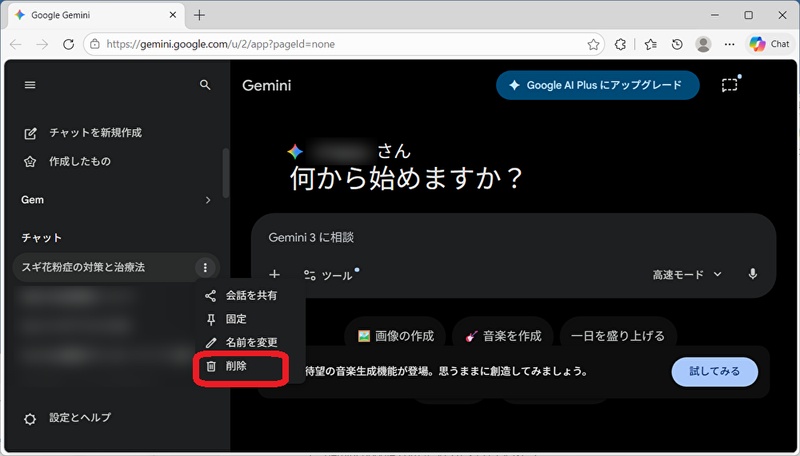This screenshot has width=800, height=456.
Task: Click the sidebar vertical scrollbar
Action: 226,173
